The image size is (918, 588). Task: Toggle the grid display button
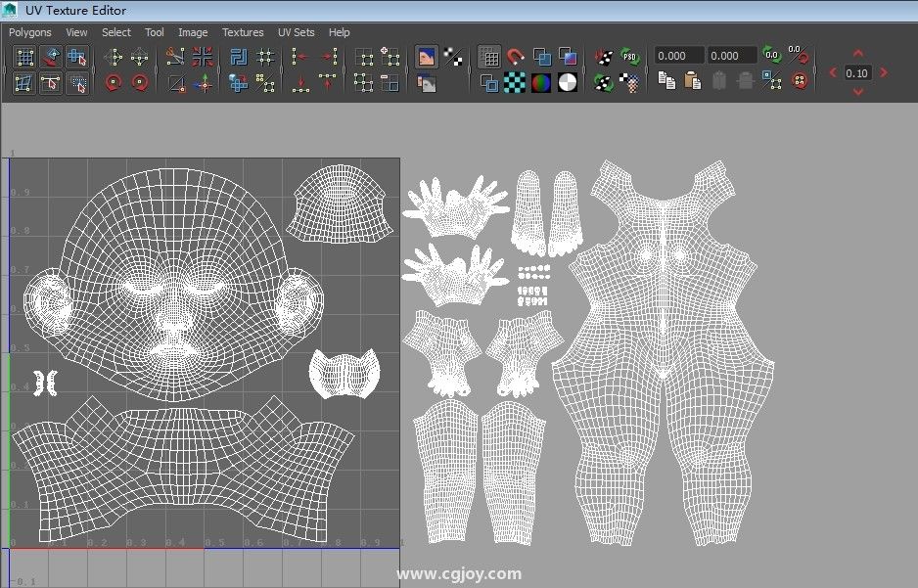coord(489,57)
